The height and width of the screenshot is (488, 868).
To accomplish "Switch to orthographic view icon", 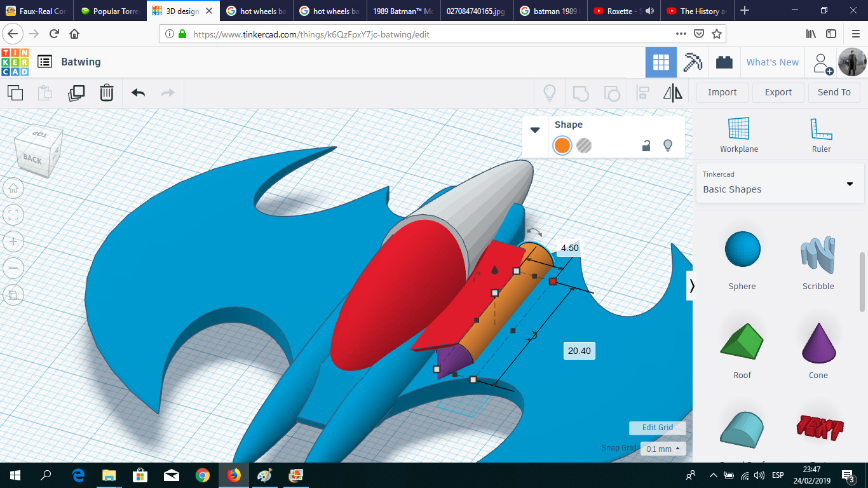I will (13, 295).
